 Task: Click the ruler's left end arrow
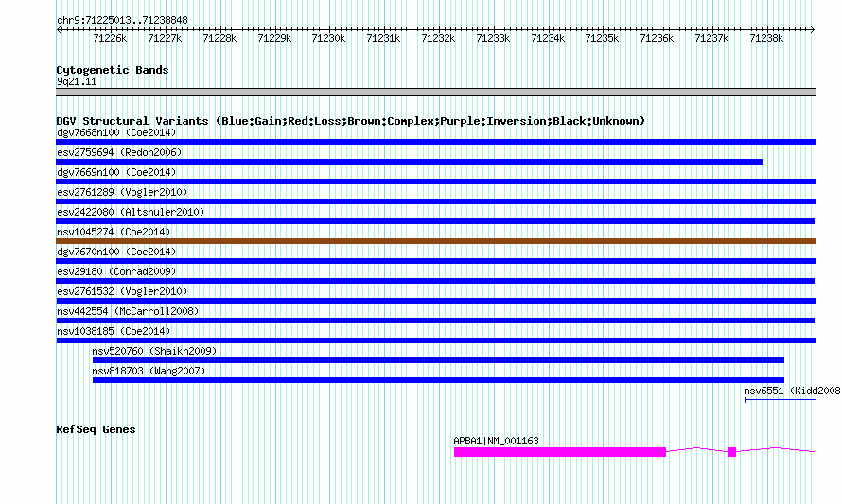point(59,30)
